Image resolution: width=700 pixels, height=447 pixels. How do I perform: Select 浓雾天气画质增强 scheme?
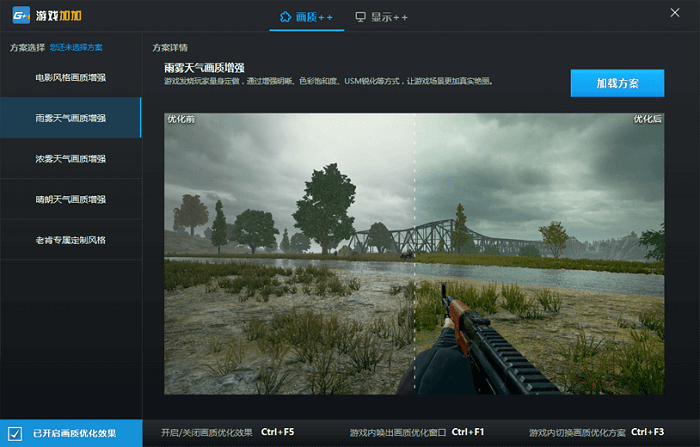point(71,159)
